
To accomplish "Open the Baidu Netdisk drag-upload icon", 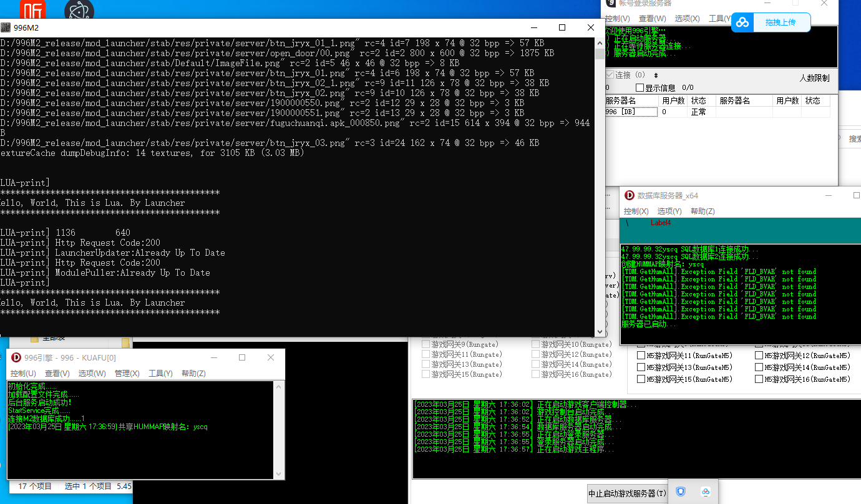I will tap(742, 22).
